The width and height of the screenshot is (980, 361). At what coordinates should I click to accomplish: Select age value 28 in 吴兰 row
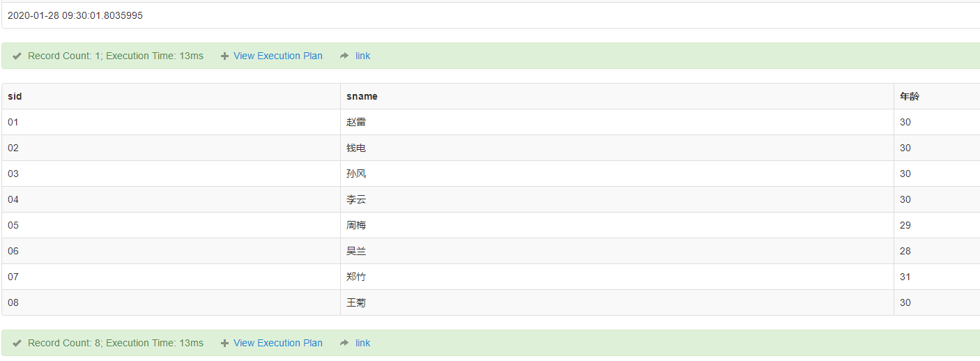[x=905, y=251]
